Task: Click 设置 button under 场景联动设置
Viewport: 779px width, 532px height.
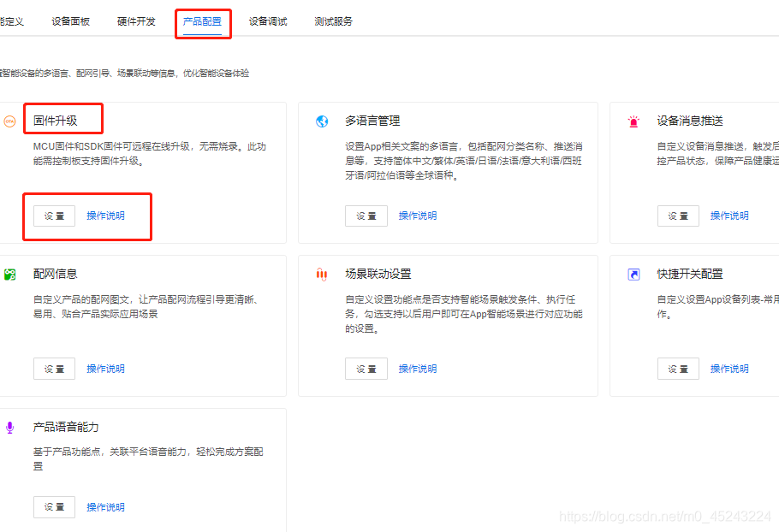Action: (366, 369)
